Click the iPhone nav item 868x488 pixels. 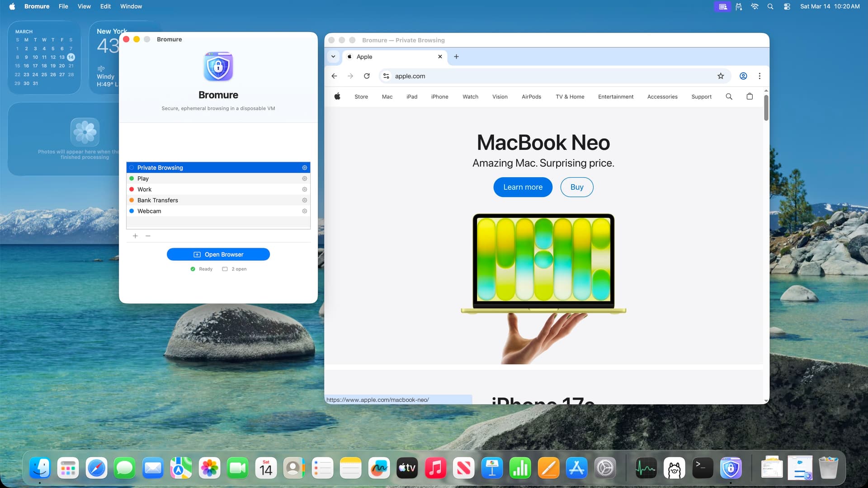pyautogui.click(x=439, y=97)
